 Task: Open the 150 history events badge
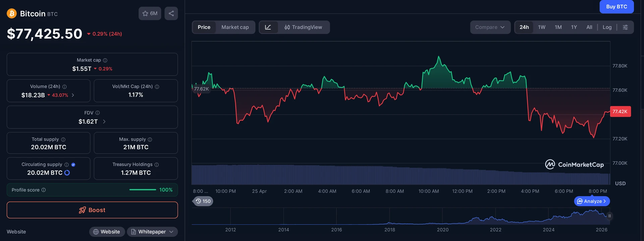pos(203,201)
